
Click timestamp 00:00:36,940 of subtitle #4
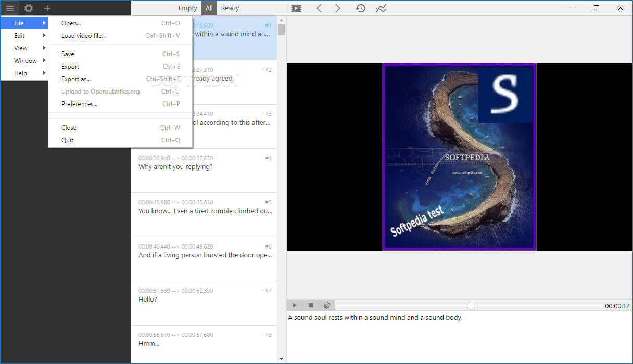154,158
